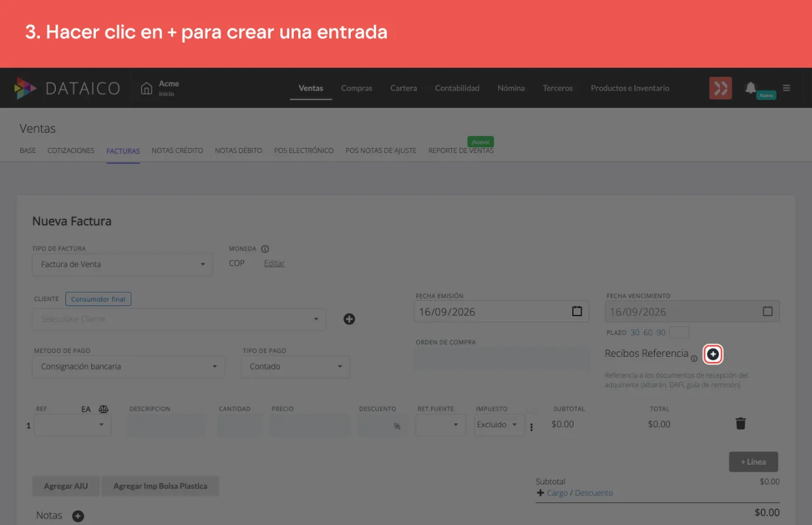Open the Impuesto dropdown showing Excluido

coord(499,425)
